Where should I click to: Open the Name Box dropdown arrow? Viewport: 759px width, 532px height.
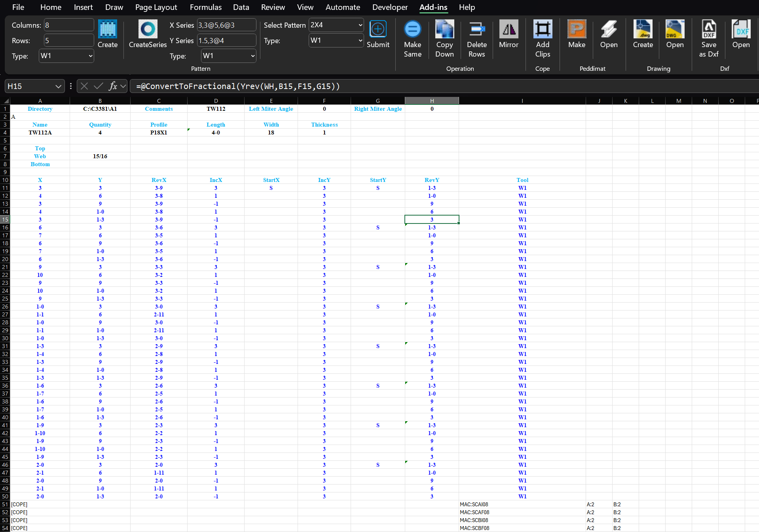coord(58,86)
